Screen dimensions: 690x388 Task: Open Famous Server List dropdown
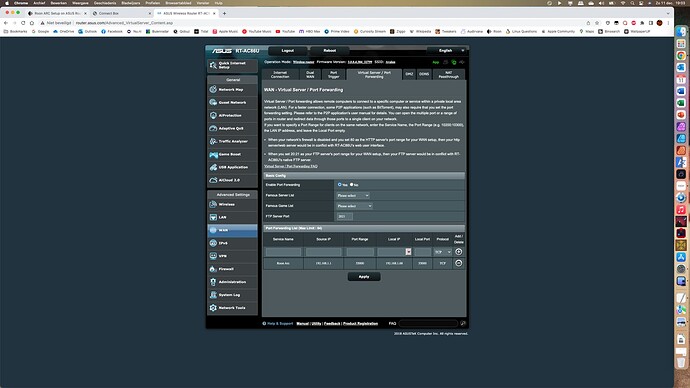(x=353, y=195)
